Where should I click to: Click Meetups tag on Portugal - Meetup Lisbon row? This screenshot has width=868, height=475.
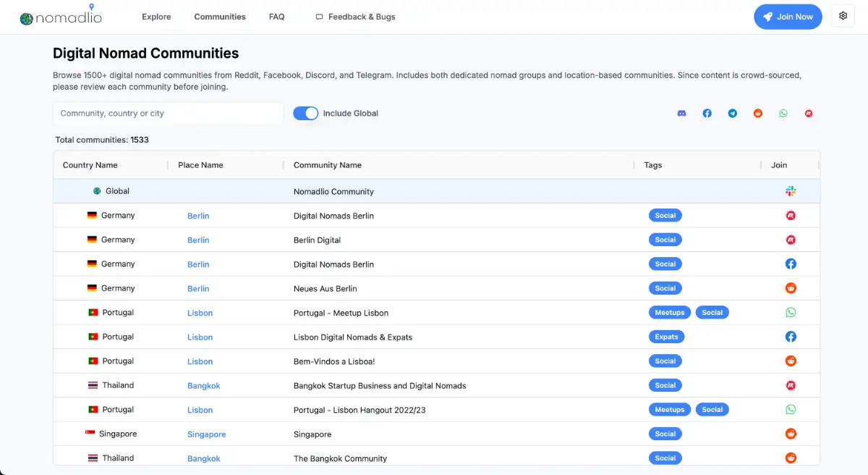pos(670,313)
